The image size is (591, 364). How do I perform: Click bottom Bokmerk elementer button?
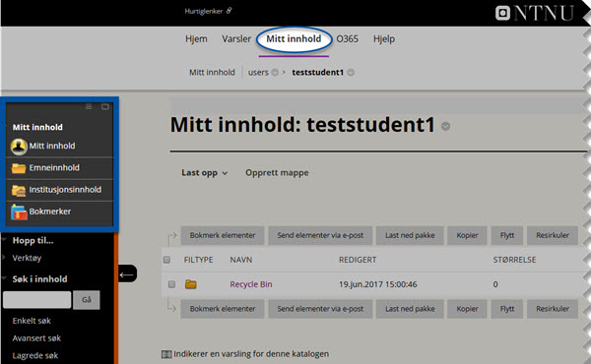click(x=223, y=309)
